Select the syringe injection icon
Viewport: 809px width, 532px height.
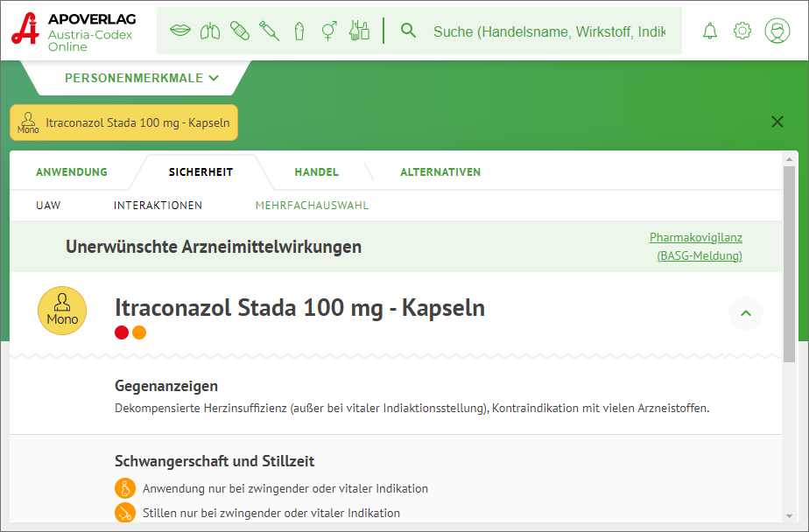point(270,31)
